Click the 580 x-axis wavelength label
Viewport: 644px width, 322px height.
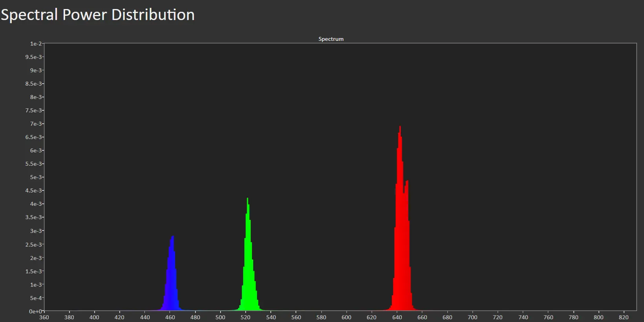pyautogui.click(x=321, y=317)
